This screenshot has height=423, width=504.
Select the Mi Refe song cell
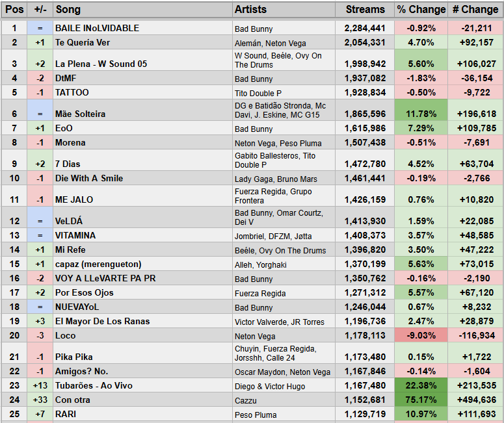142,250
